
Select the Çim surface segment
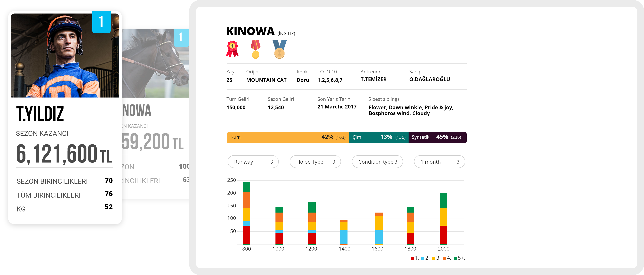(379, 137)
